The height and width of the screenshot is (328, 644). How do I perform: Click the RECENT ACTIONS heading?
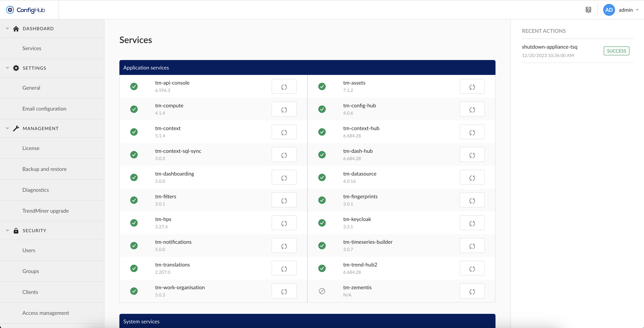tap(543, 31)
